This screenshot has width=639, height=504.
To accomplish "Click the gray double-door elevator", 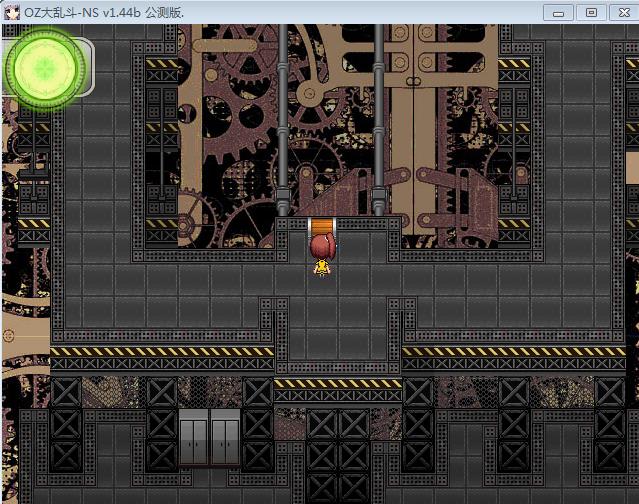I will 209,437.
